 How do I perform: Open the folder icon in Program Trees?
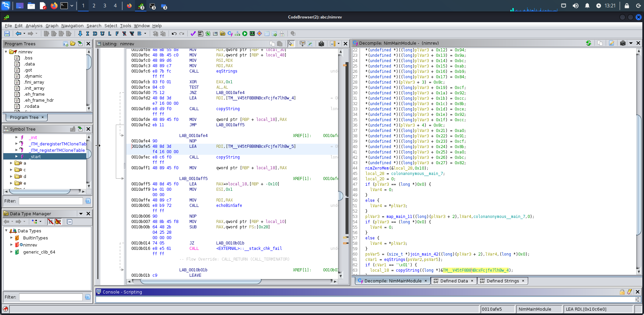click(x=73, y=44)
